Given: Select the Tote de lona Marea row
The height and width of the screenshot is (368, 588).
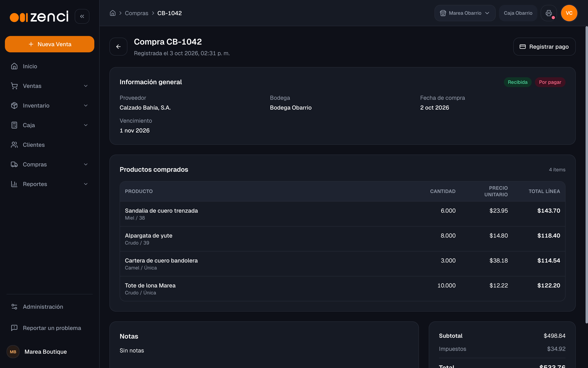Looking at the screenshot, I should point(342,289).
